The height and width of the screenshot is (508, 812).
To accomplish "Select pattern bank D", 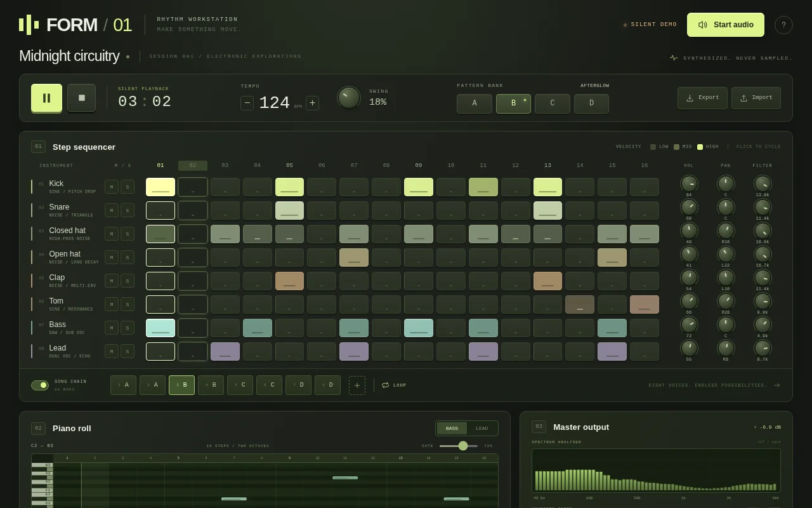I will 591,104.
